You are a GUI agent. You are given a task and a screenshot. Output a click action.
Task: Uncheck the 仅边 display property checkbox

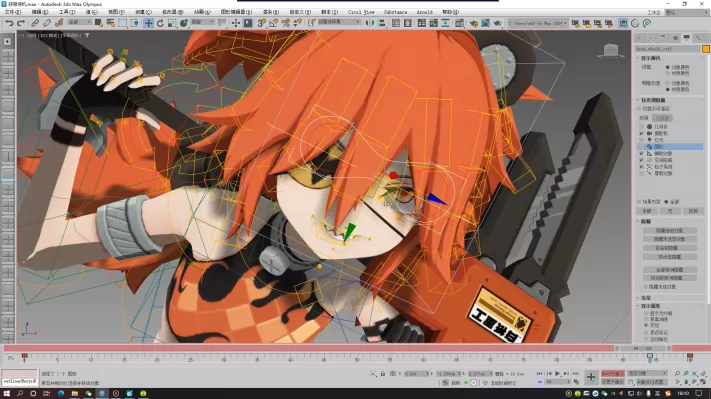[646, 326]
